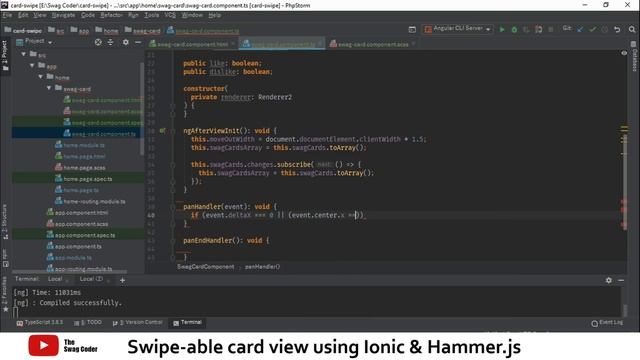Fold the ngAfterViewInit method in the gutter
This screenshot has height=360, width=640.
tap(173, 131)
